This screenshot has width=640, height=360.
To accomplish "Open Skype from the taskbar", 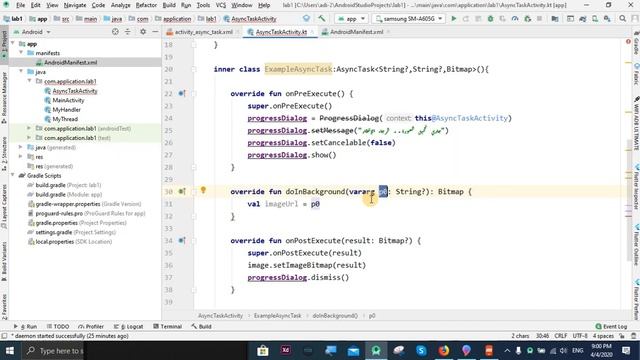I will tap(421, 351).
